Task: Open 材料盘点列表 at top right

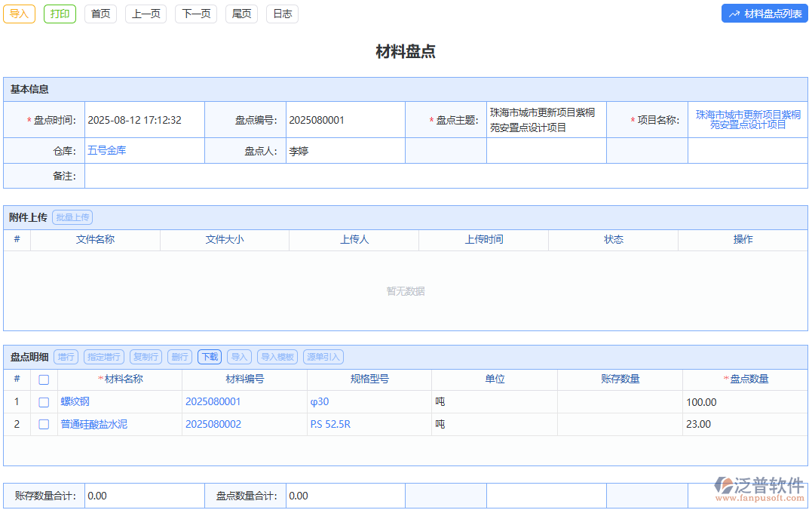Action: point(764,13)
